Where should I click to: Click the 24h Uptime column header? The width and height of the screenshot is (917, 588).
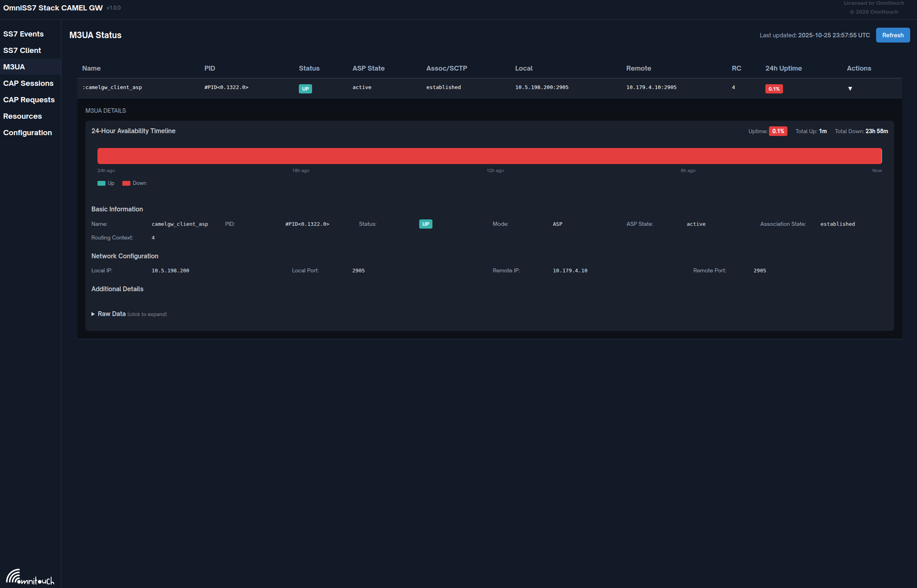pyautogui.click(x=783, y=69)
